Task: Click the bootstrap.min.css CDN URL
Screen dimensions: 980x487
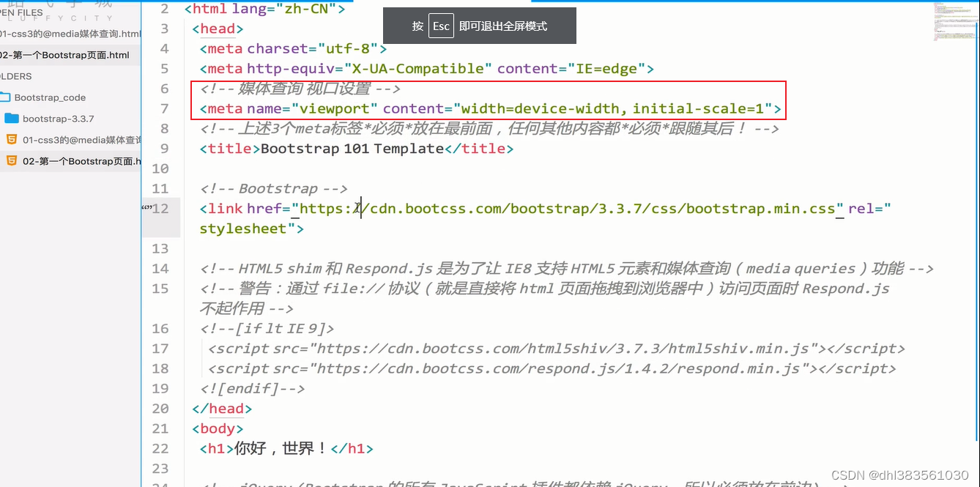Action: point(568,209)
